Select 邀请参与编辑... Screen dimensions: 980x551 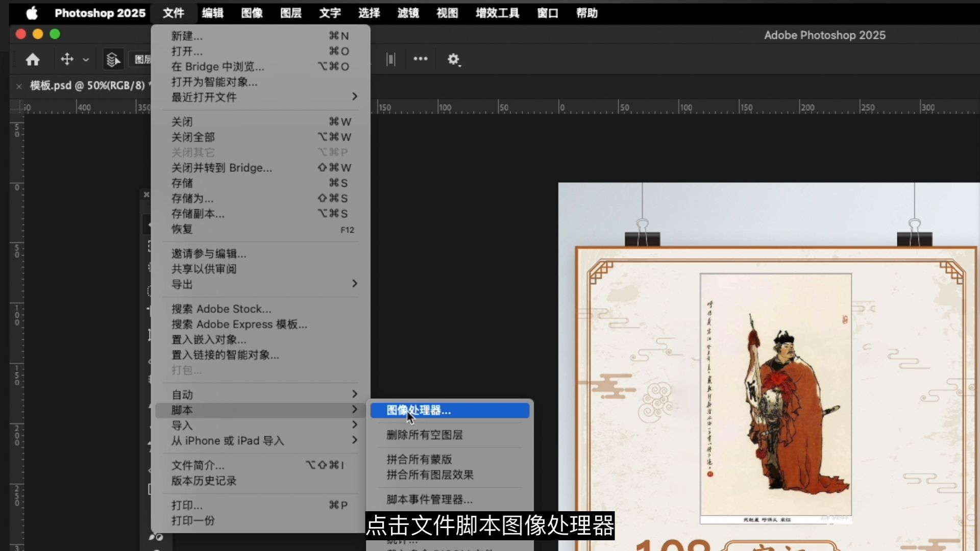260,254
